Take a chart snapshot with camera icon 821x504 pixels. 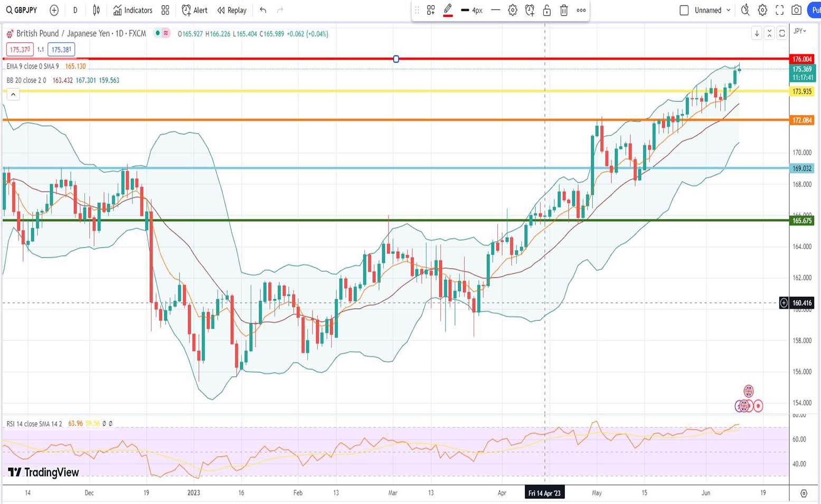click(797, 10)
